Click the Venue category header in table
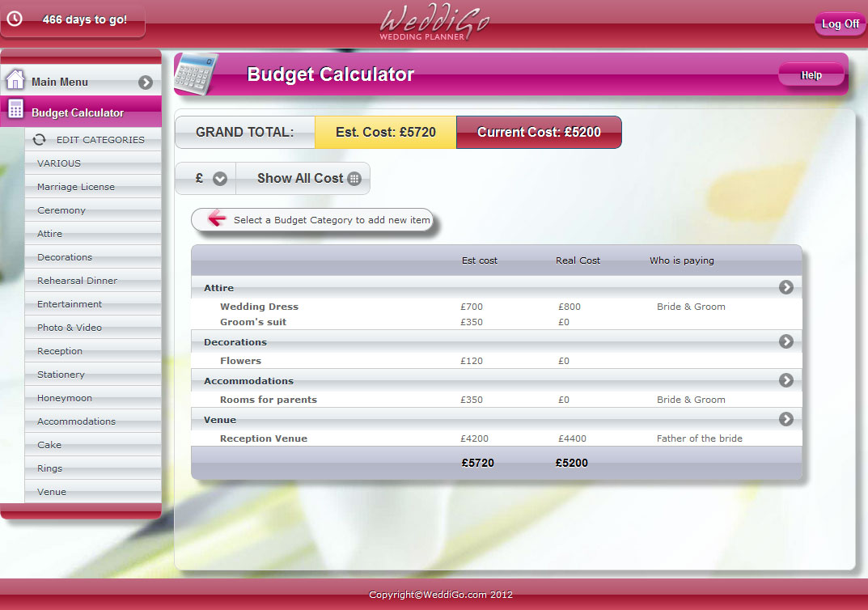868x610 pixels. click(497, 419)
